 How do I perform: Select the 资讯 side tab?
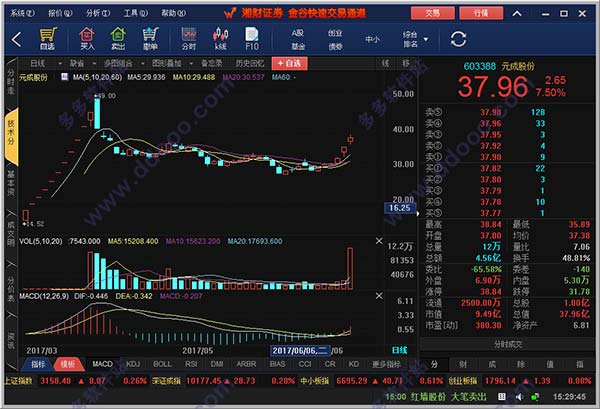click(11, 340)
